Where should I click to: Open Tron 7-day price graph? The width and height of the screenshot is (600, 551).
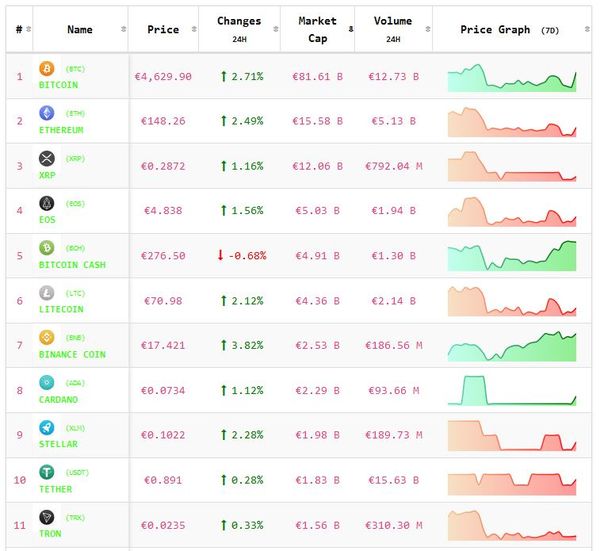[x=512, y=525]
